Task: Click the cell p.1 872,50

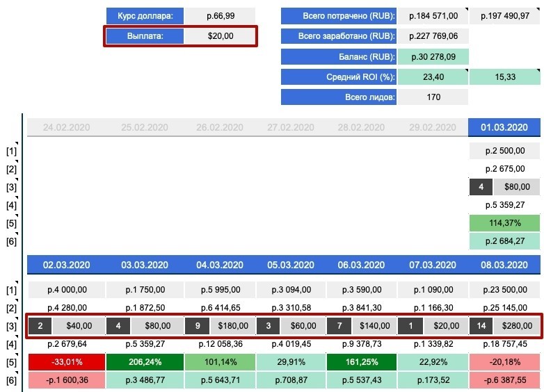Action: pos(145,308)
